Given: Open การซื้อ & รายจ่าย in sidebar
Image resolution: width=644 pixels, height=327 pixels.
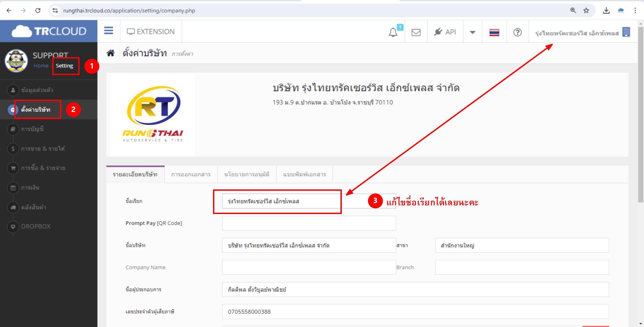Looking at the screenshot, I should 43,168.
